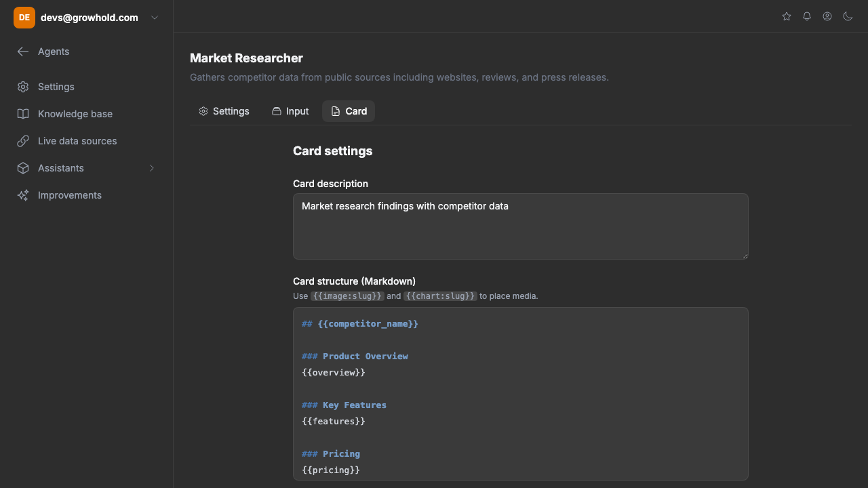The image size is (868, 488).
Task: Click the description field resize handle
Action: 745,256
